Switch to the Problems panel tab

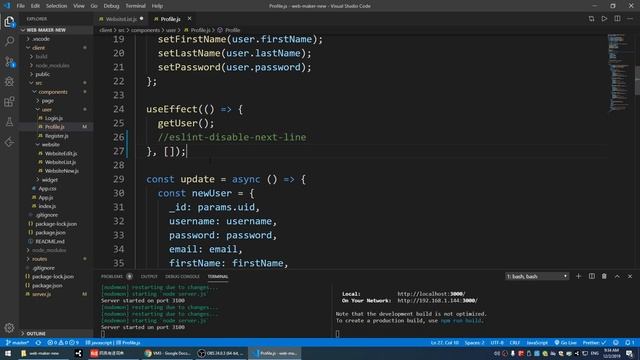tap(112, 276)
